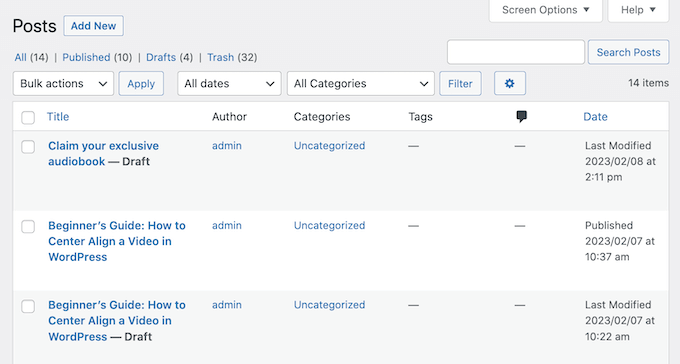Click the 'Published 2023/02/07' date text
Screen dimensions: 680x364
(x=620, y=241)
